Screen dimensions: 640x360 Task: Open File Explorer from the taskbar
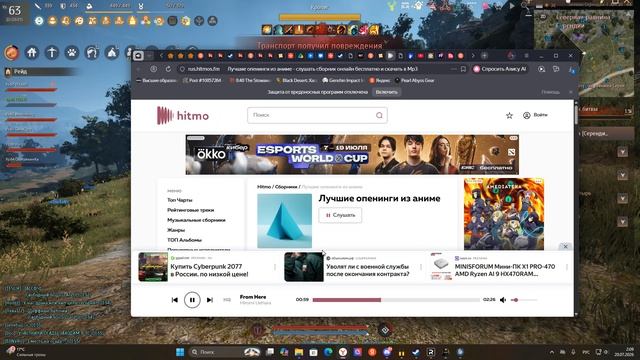tap(299, 352)
